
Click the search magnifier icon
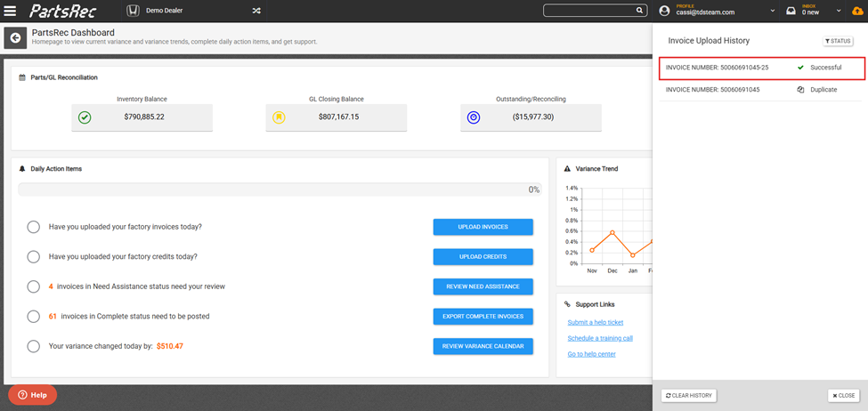coord(639,11)
